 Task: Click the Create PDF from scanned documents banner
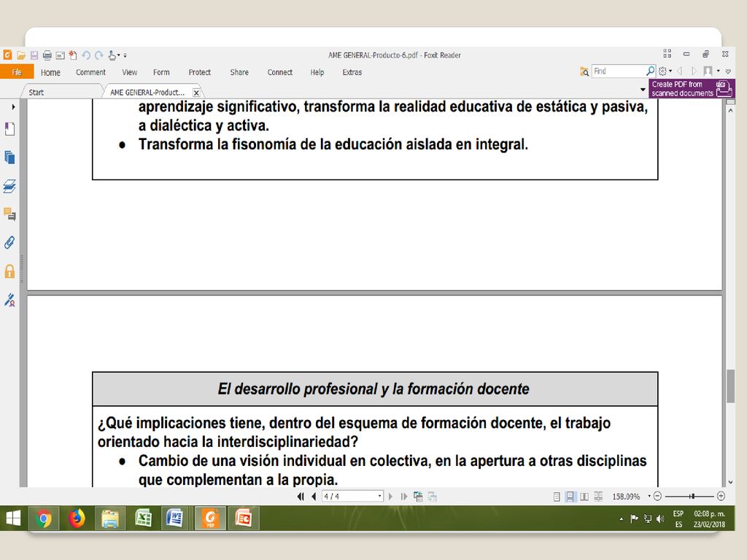click(x=692, y=88)
